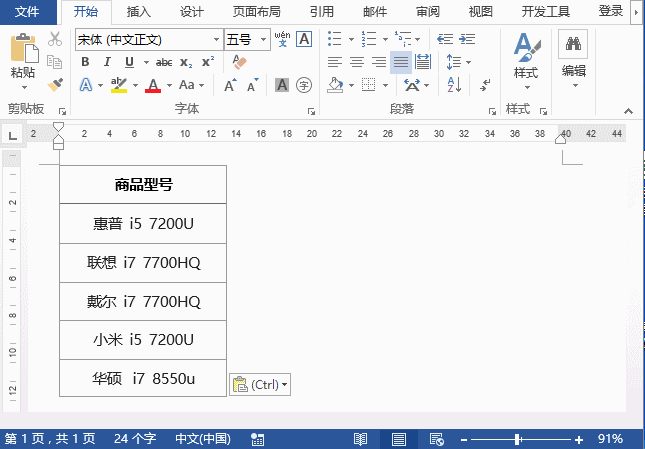Click the 91% zoom level
The width and height of the screenshot is (645, 449).
[x=610, y=439]
